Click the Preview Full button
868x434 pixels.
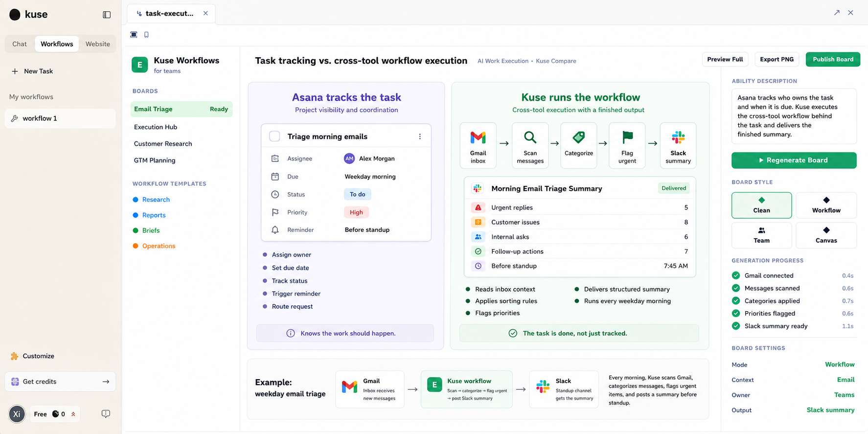(x=725, y=59)
